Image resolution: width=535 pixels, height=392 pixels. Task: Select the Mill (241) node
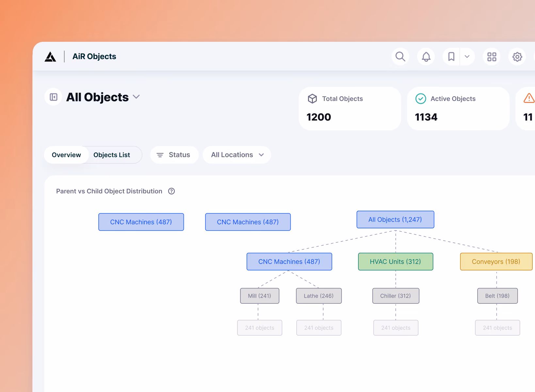coord(260,296)
